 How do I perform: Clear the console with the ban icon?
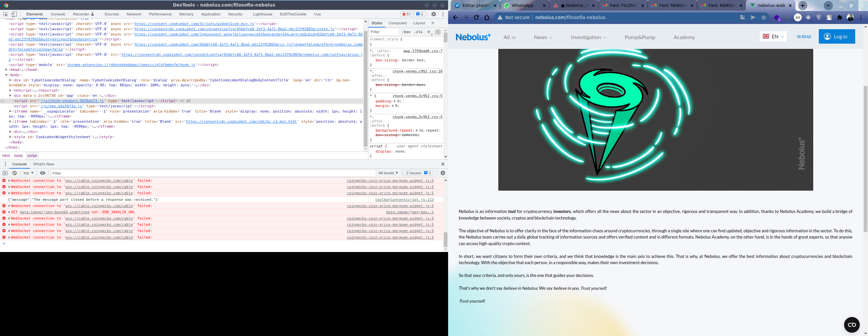(14, 173)
